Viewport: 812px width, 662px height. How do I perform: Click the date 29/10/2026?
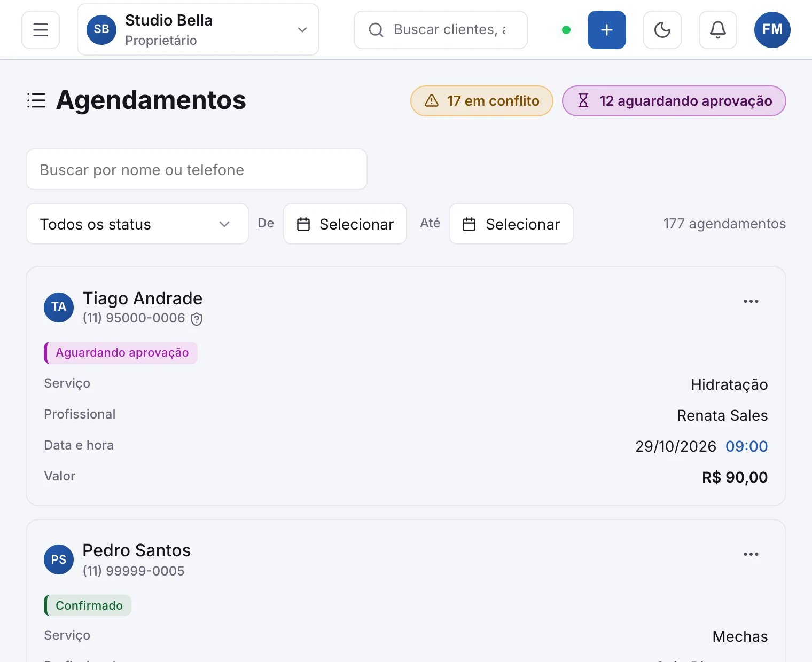676,446
